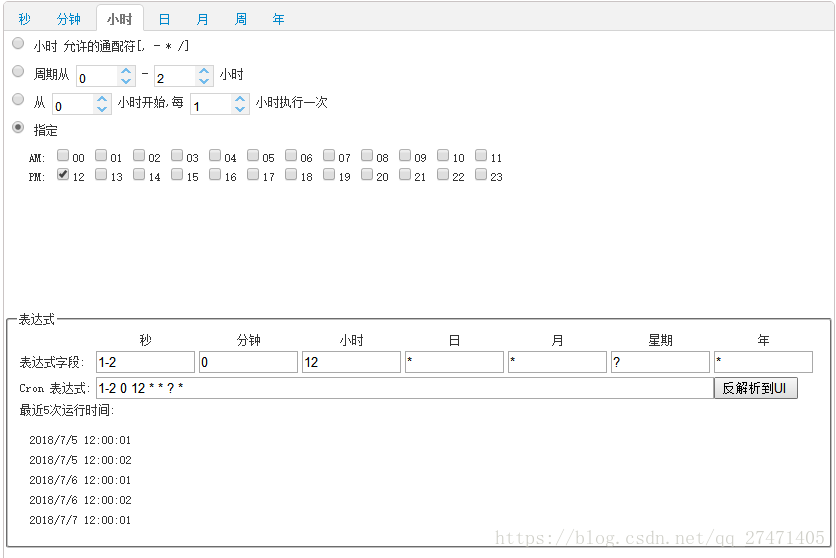The width and height of the screenshot is (836, 558).
Task: Click run time 2018/7/5 12:00:02
Action: tap(80, 460)
